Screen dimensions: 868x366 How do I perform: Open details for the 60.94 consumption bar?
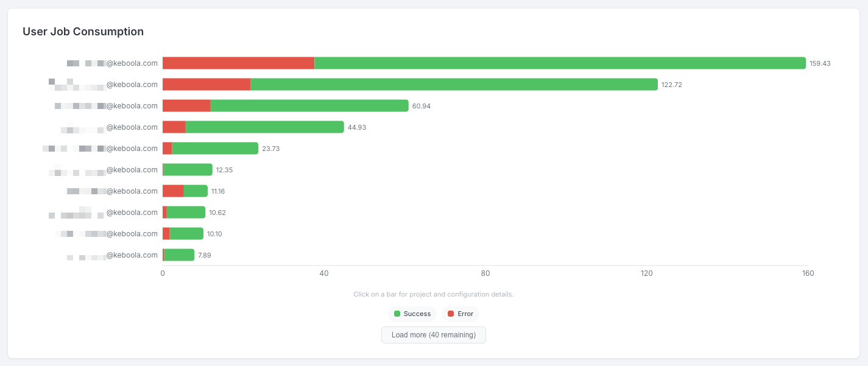[x=305, y=105]
